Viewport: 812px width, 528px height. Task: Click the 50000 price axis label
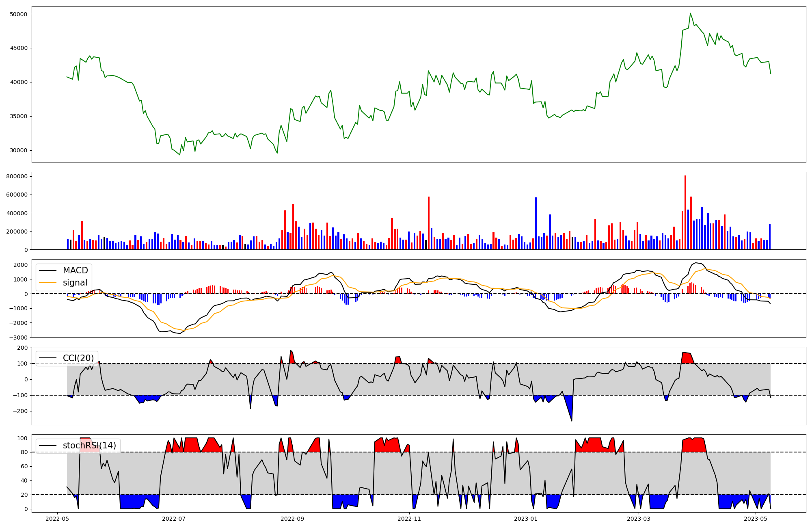pos(18,14)
